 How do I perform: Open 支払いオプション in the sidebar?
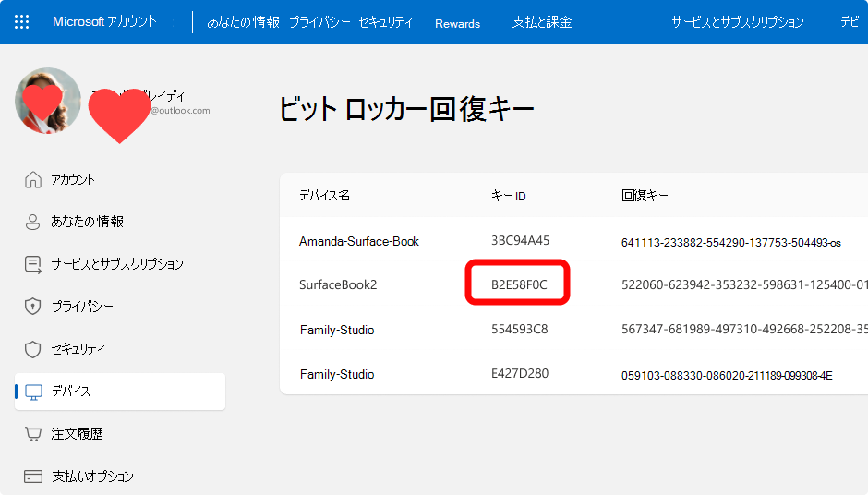tap(92, 477)
